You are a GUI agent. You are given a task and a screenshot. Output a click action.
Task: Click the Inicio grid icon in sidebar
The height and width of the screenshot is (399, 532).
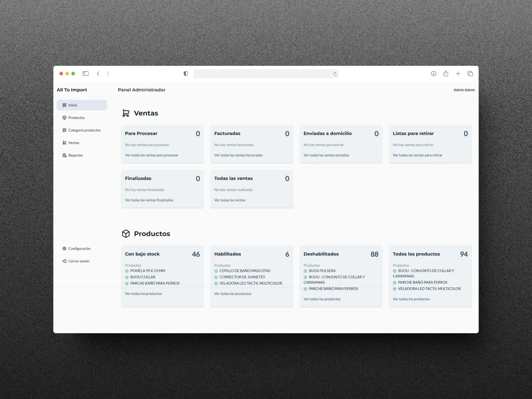[x=64, y=105]
